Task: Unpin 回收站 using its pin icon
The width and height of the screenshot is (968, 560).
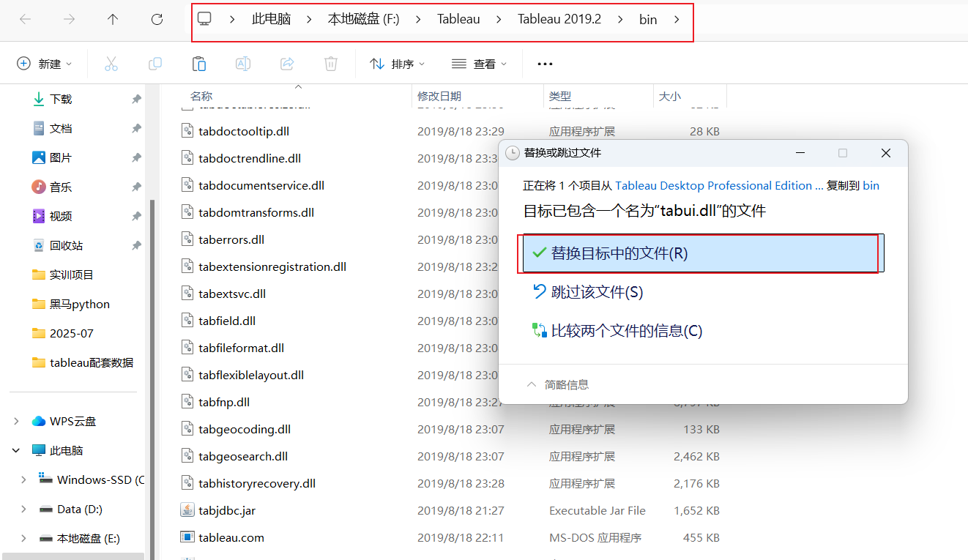Action: point(136,245)
